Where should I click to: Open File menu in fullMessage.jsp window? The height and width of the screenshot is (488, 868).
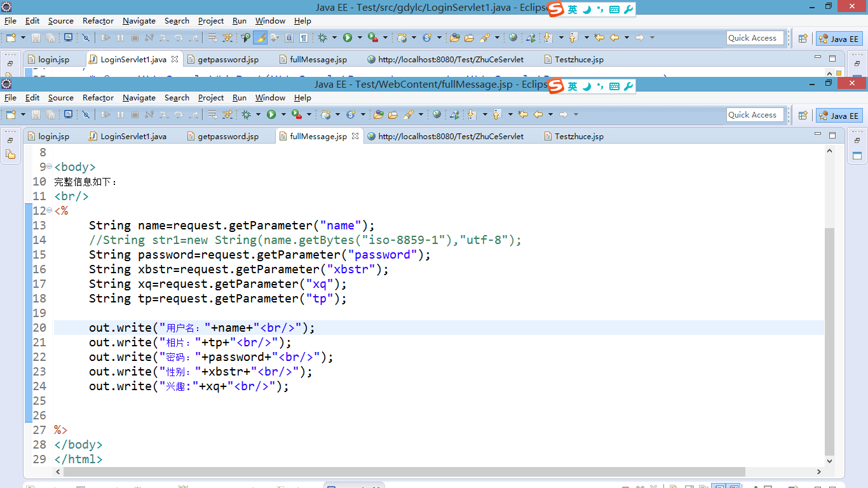[x=10, y=98]
